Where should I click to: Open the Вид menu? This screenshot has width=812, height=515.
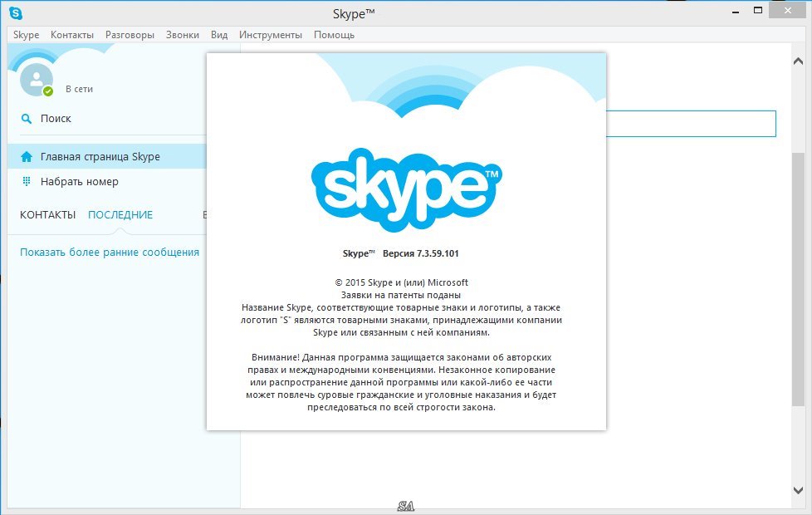tap(219, 35)
